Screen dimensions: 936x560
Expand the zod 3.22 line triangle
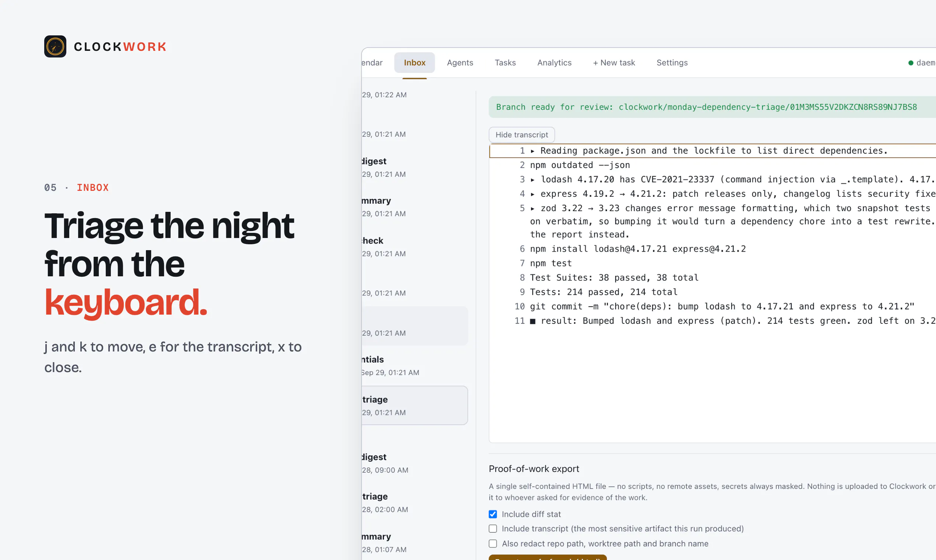pos(532,208)
